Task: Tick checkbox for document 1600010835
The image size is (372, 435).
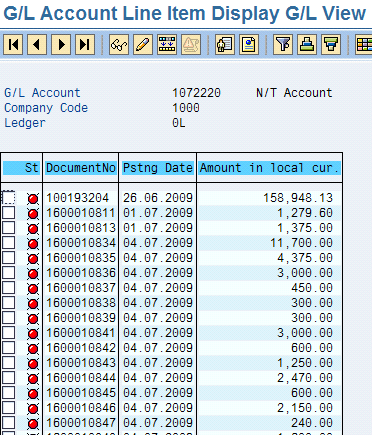Action: 9,257
